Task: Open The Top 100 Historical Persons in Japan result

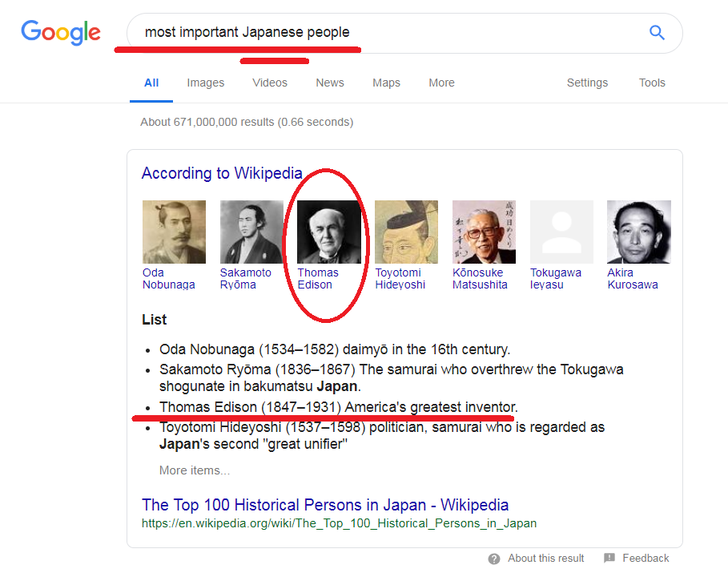Action: [x=325, y=505]
